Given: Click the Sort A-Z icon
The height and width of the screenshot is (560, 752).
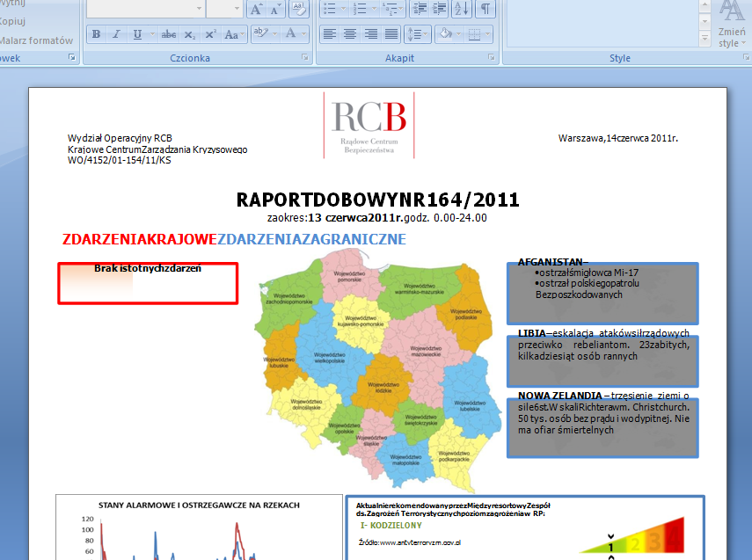Looking at the screenshot, I should click(462, 9).
